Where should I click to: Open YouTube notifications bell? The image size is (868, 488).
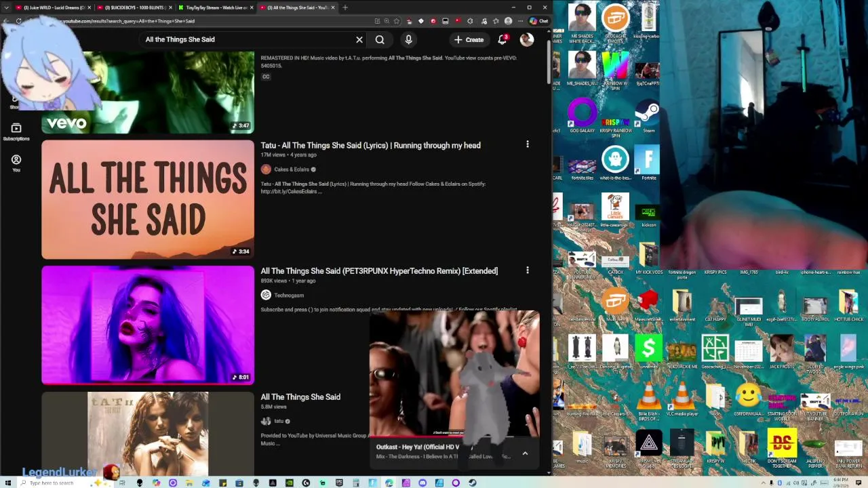(x=502, y=39)
